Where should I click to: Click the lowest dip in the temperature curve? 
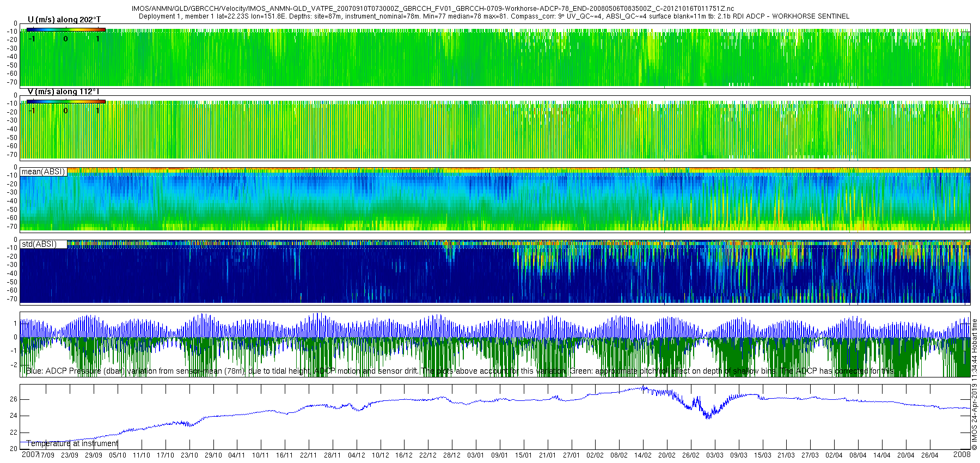707,418
